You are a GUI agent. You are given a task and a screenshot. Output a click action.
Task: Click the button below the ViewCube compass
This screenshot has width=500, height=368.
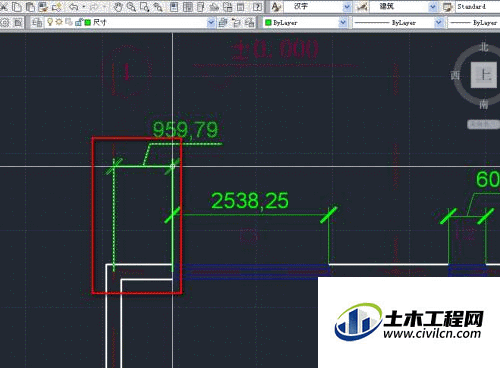tap(483, 124)
